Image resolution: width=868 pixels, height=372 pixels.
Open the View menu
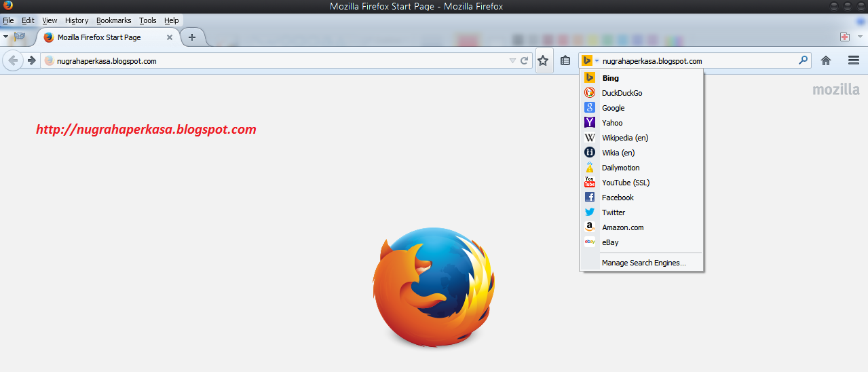pos(50,21)
